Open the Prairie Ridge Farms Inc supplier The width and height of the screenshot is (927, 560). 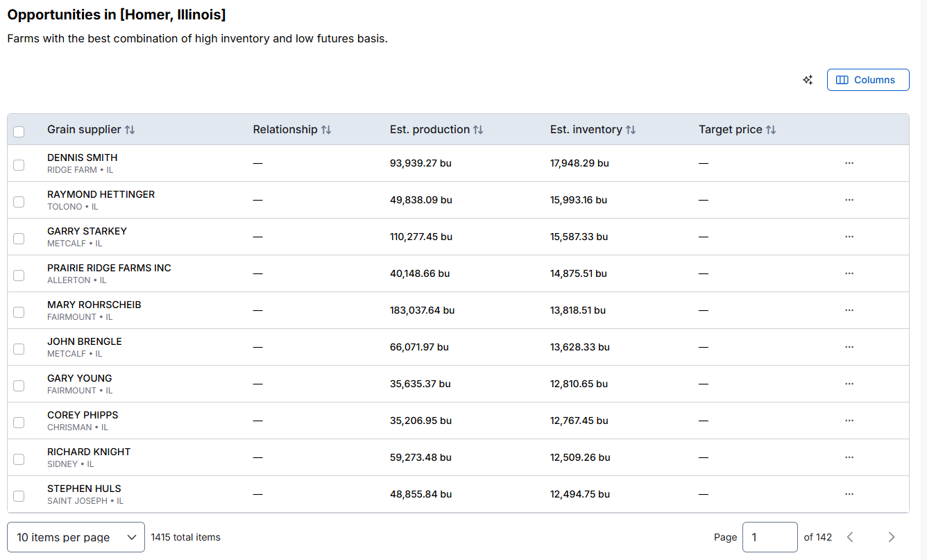coord(109,268)
